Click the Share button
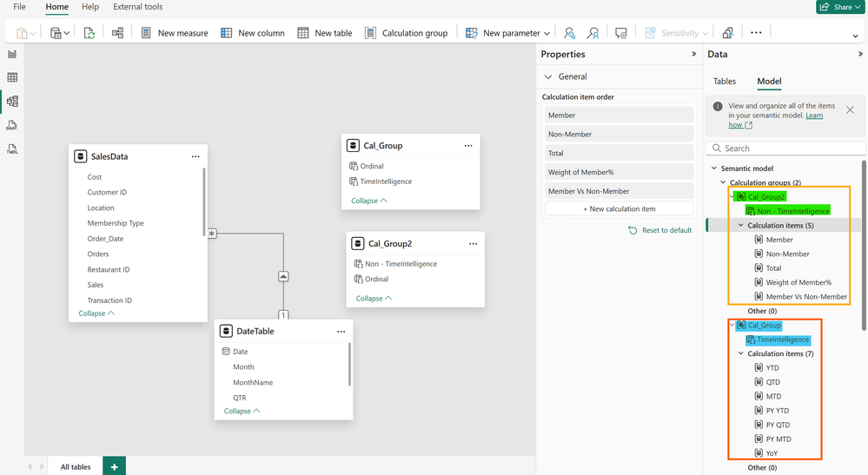Viewport: 868px width, 475px height. (840, 7)
